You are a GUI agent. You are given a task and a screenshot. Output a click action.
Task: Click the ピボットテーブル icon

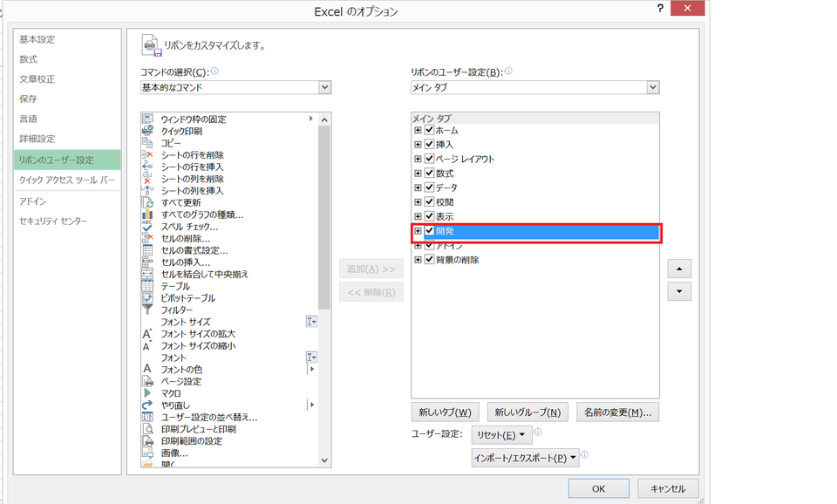147,298
